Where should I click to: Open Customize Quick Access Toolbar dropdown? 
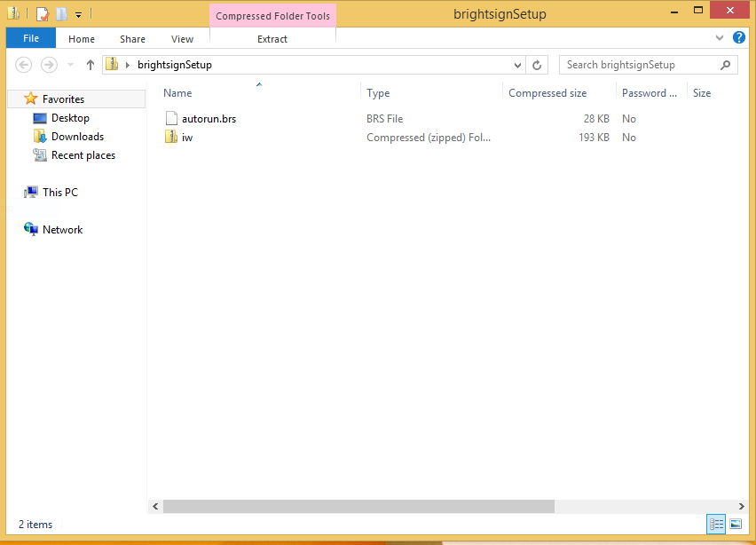pyautogui.click(x=78, y=15)
